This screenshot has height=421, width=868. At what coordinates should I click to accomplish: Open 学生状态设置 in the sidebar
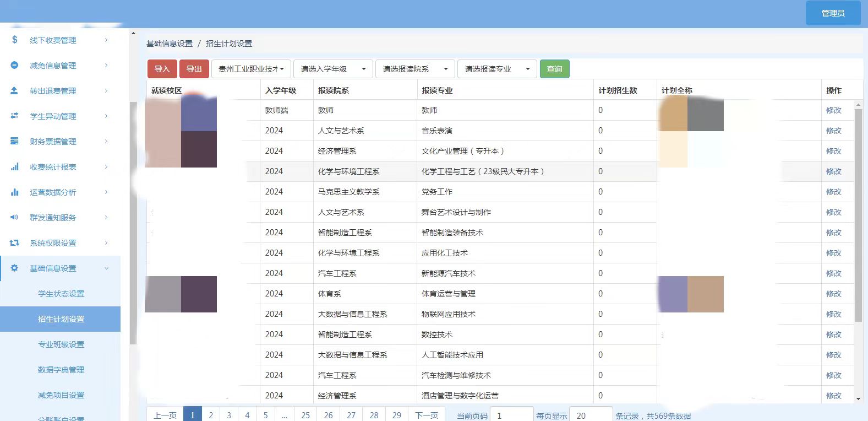click(x=61, y=294)
